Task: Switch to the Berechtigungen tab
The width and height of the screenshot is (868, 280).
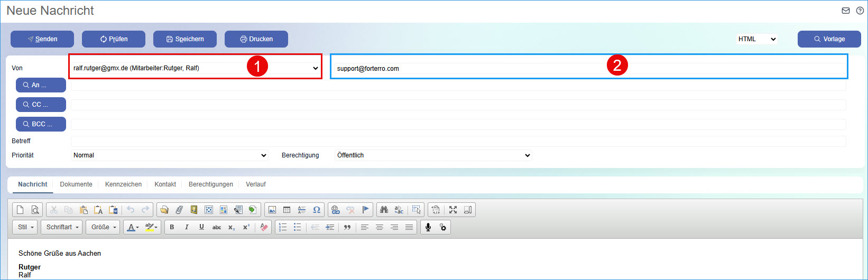Action: (211, 184)
